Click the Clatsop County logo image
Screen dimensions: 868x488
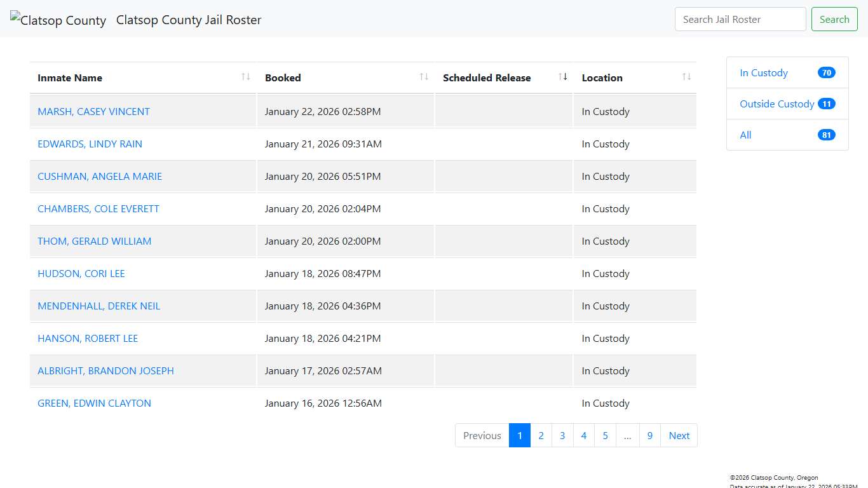click(58, 19)
